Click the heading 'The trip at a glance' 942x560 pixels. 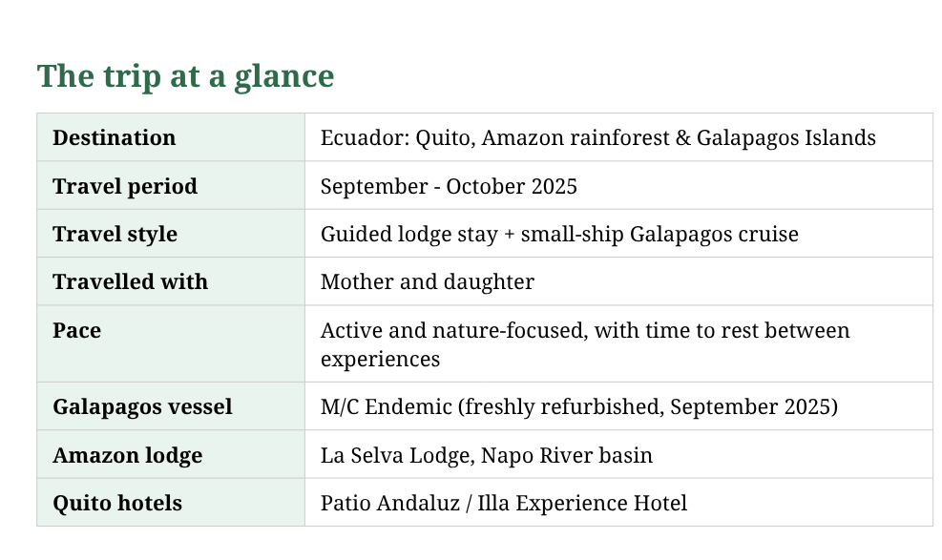coord(185,76)
